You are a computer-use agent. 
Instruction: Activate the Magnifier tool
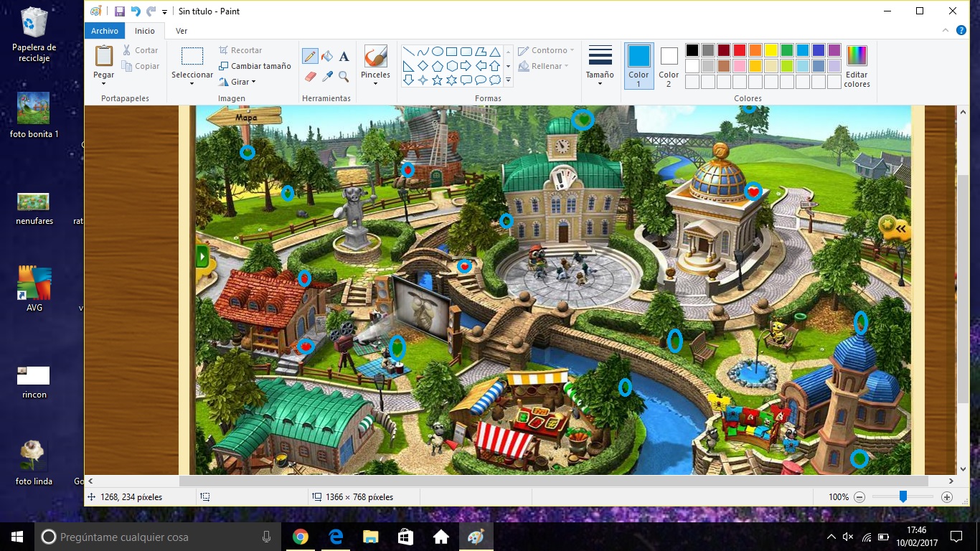click(x=344, y=75)
